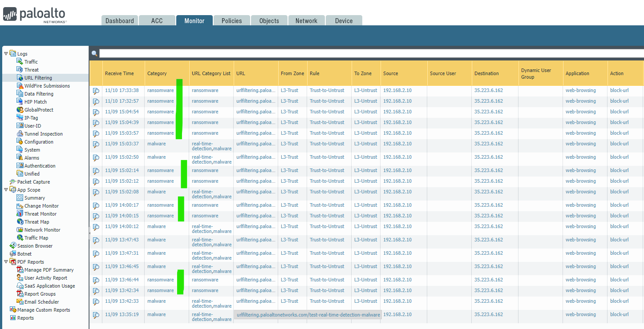644x329 pixels.
Task: Open the Network Monitor view
Action: (x=41, y=229)
